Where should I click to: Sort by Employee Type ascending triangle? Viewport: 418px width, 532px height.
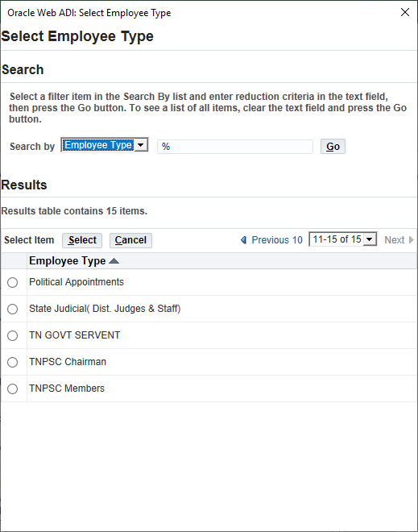pyautogui.click(x=114, y=261)
